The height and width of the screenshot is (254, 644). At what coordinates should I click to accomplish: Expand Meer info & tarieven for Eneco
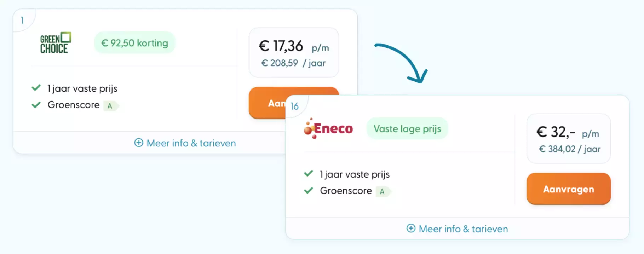coord(457,229)
